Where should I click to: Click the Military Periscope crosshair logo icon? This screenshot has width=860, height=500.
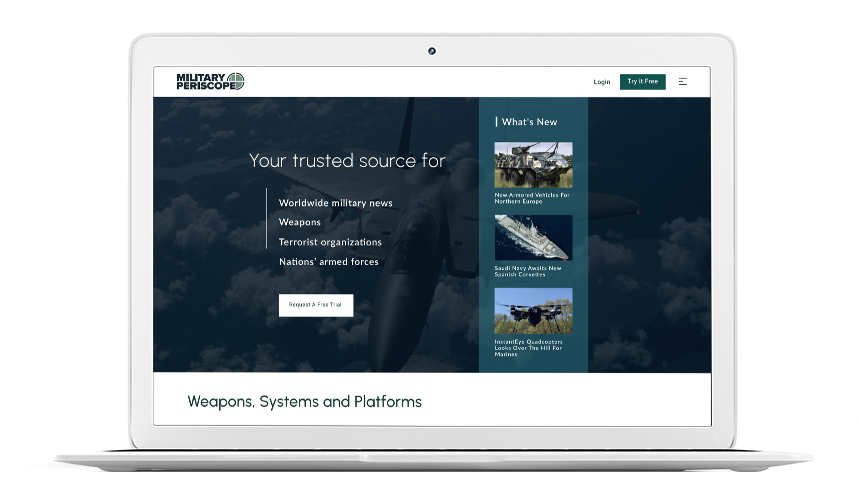pyautogui.click(x=236, y=82)
